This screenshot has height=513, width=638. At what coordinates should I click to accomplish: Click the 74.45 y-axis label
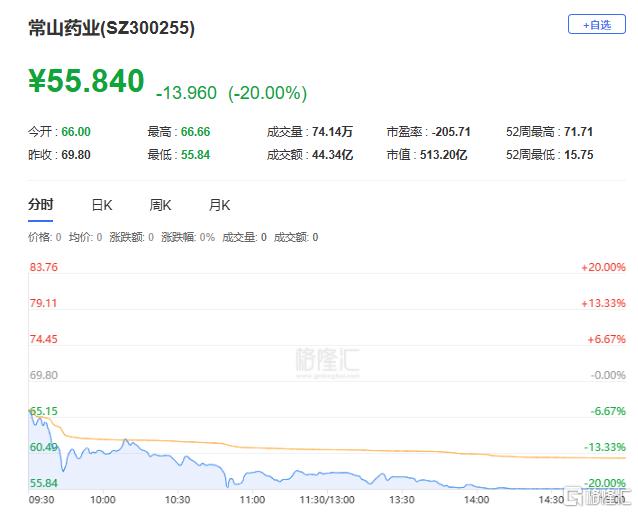click(44, 339)
